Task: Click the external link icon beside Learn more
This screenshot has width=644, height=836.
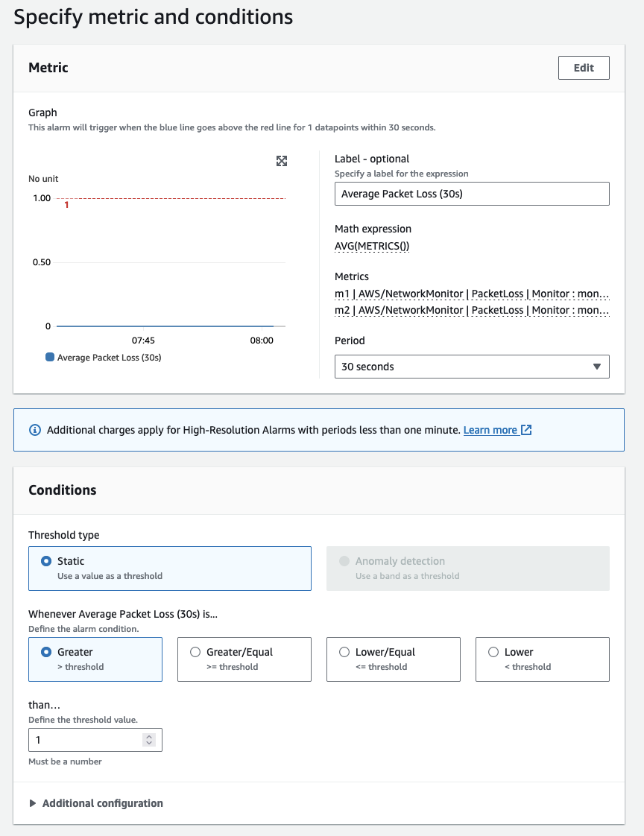Action: click(x=526, y=430)
